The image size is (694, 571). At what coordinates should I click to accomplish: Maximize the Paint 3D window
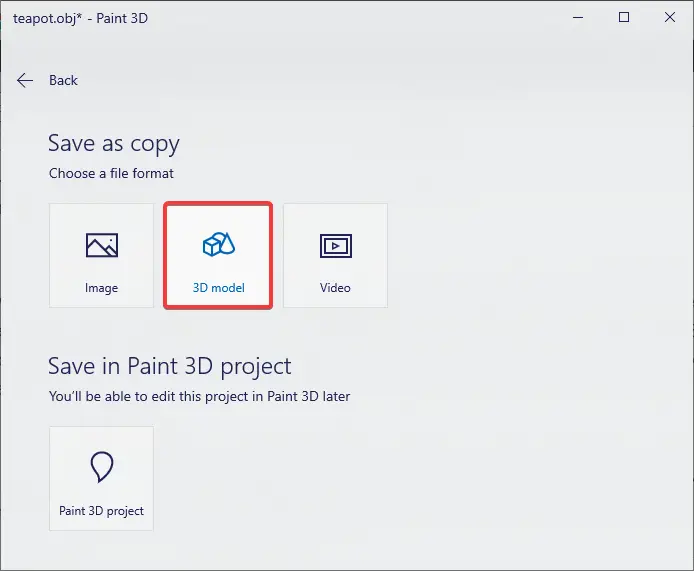(x=624, y=18)
